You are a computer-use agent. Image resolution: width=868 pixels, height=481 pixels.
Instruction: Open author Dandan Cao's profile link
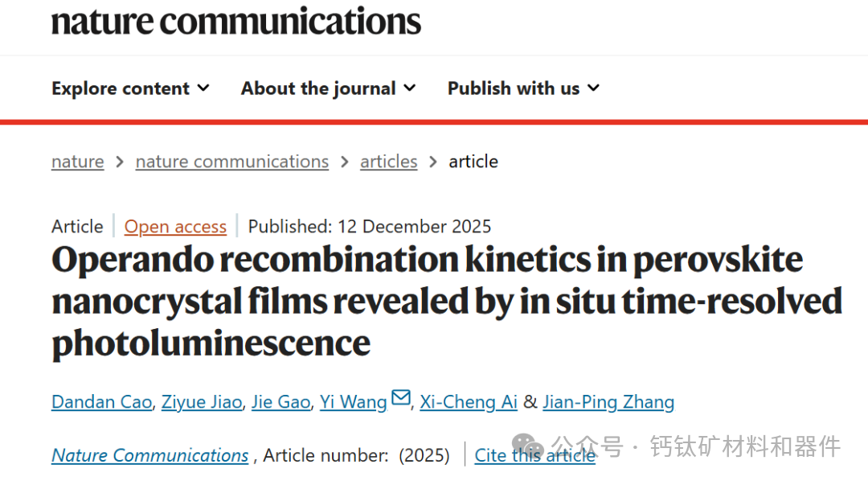point(101,402)
